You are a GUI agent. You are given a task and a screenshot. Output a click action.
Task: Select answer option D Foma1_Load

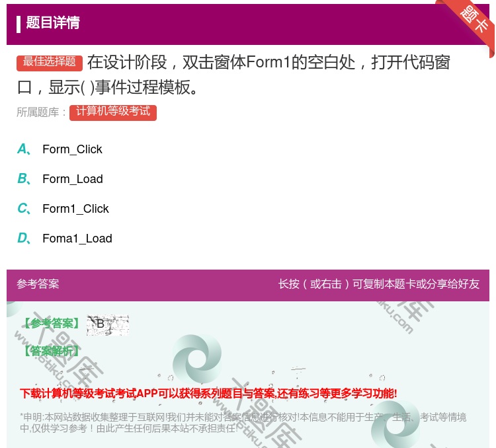click(x=65, y=239)
